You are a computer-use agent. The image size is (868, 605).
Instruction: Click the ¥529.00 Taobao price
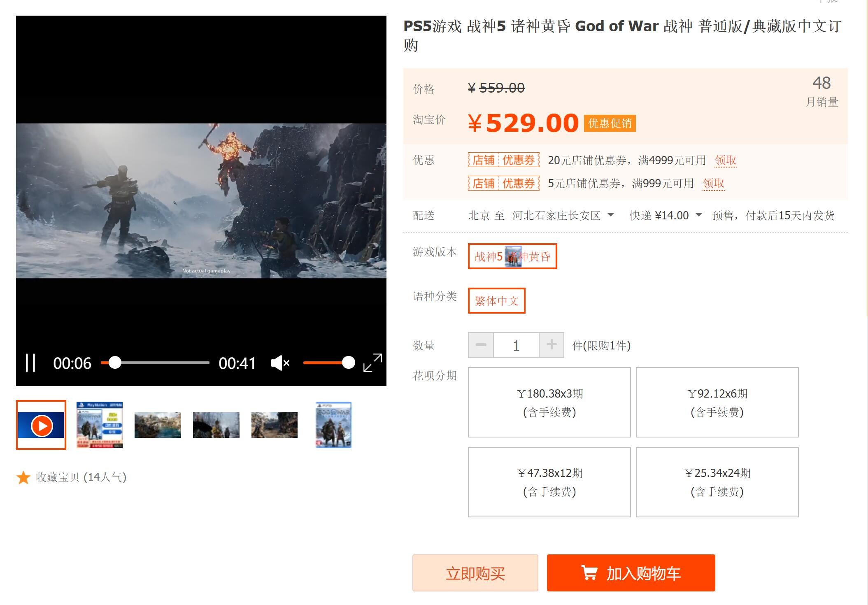click(x=523, y=123)
